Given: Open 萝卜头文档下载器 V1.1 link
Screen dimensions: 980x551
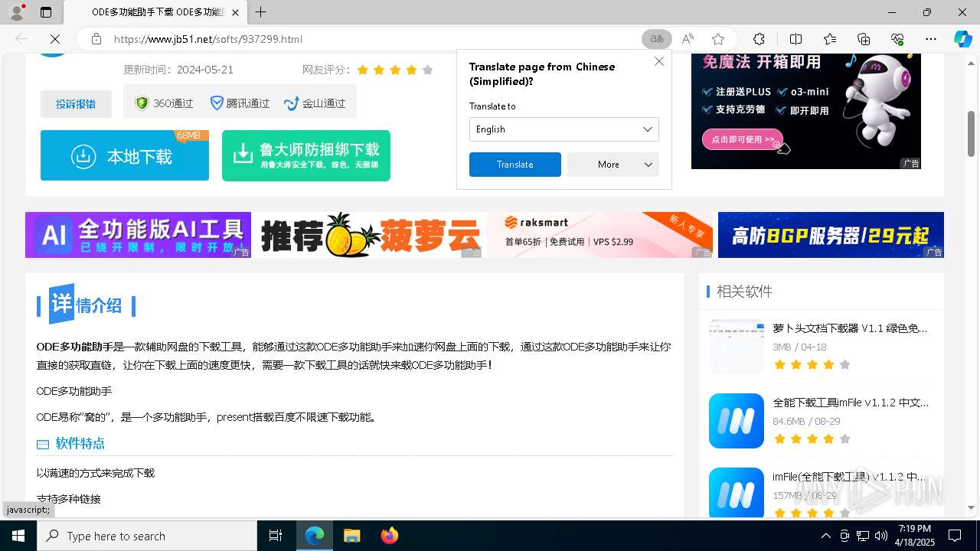Looking at the screenshot, I should coord(850,328).
